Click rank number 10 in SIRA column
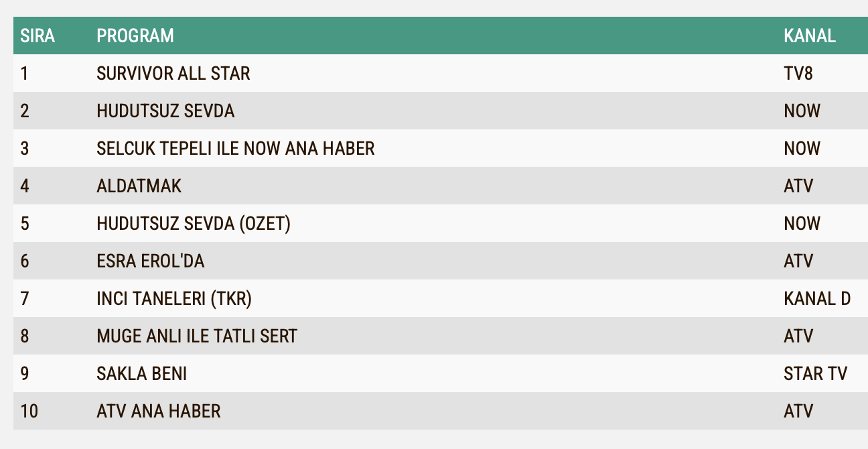Screen dimensions: 868x449 coord(29,411)
